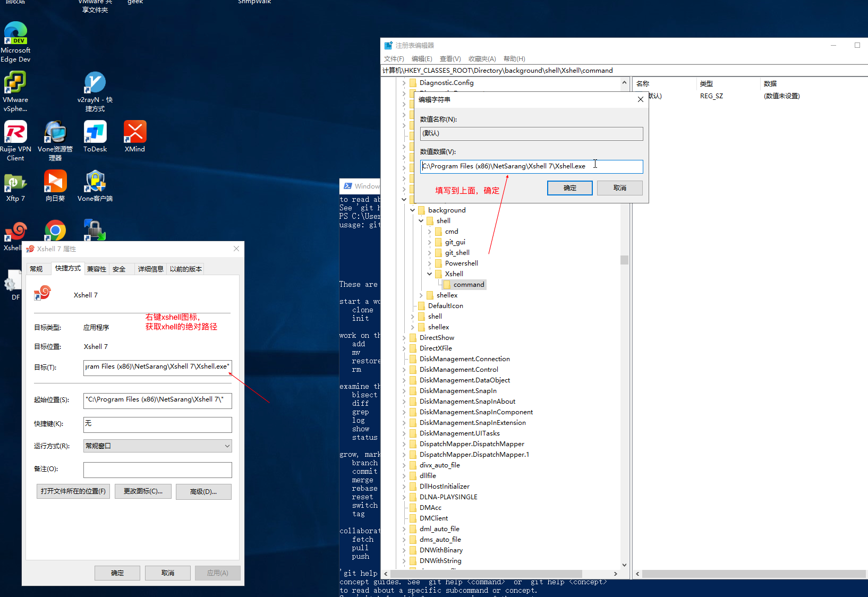Expand the Powershell registry key
Image resolution: width=868 pixels, height=597 pixels.
pyautogui.click(x=430, y=263)
